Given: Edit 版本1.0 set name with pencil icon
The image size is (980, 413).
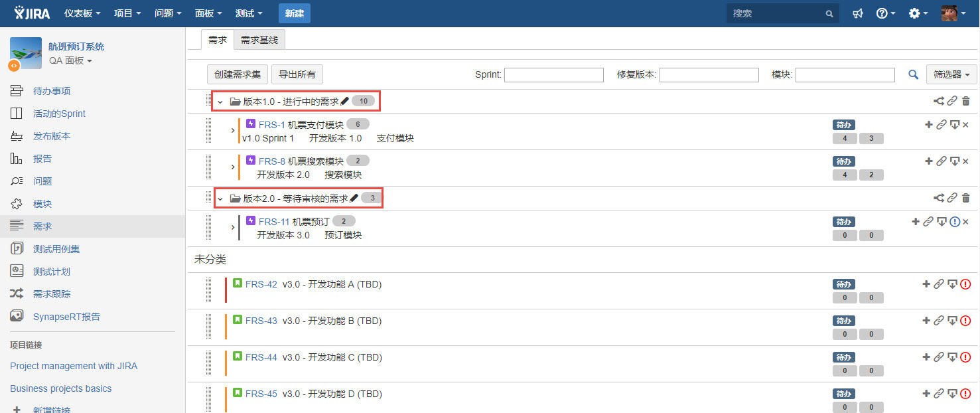Looking at the screenshot, I should point(344,102).
